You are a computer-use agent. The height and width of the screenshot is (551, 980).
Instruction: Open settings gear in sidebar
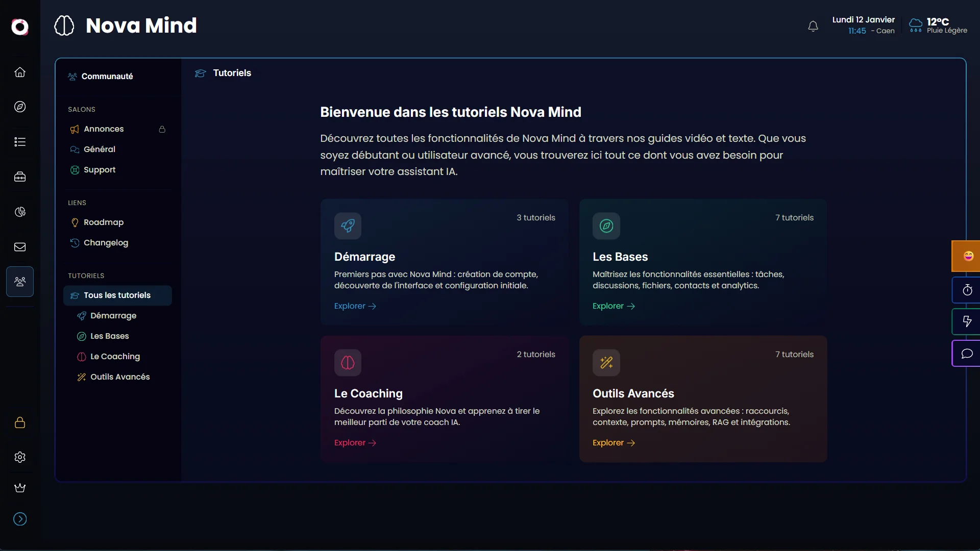pyautogui.click(x=20, y=457)
